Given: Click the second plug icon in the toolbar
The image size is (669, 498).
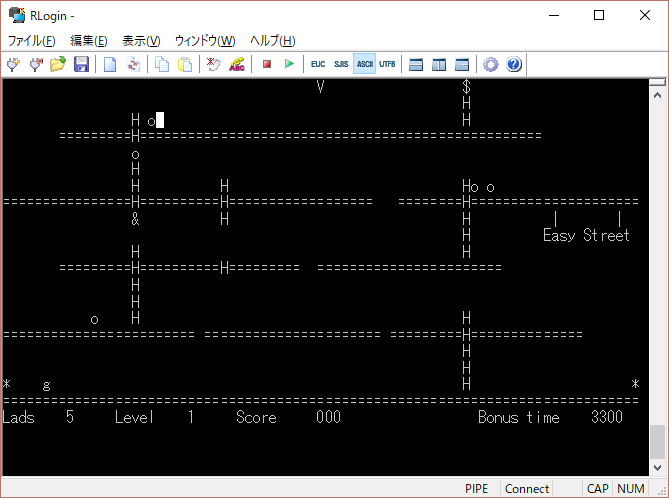Looking at the screenshot, I should [36, 64].
